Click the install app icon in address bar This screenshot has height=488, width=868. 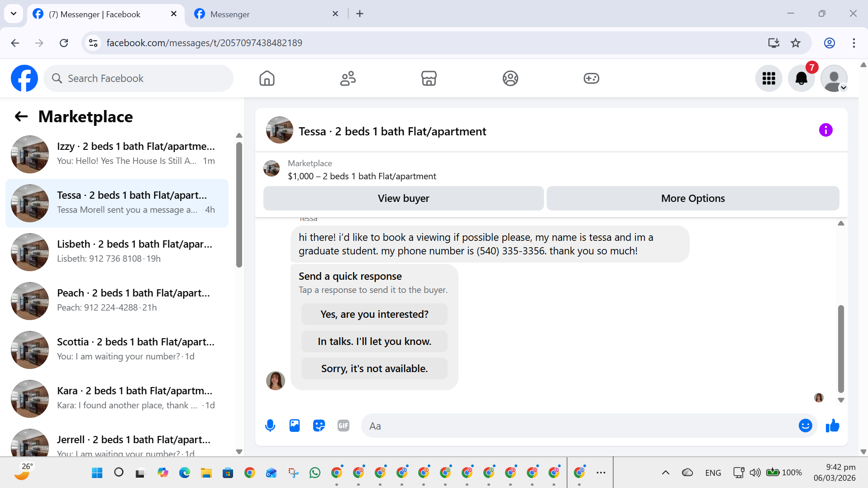[x=773, y=43]
